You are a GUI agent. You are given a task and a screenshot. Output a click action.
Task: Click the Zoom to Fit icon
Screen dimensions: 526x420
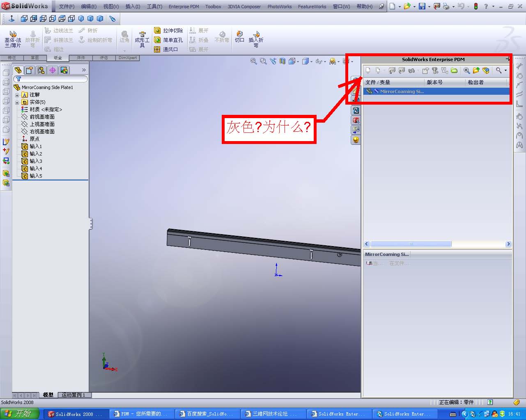tap(254, 61)
